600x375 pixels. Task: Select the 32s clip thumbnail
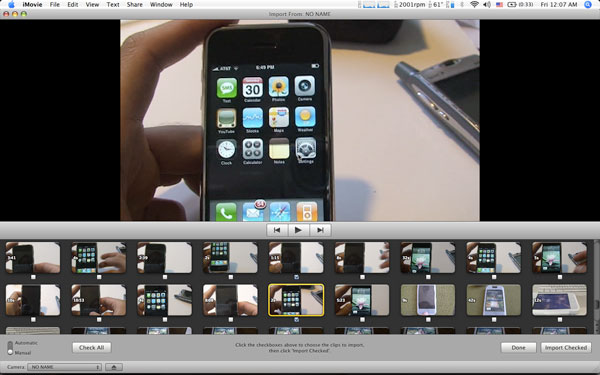tap(428, 258)
